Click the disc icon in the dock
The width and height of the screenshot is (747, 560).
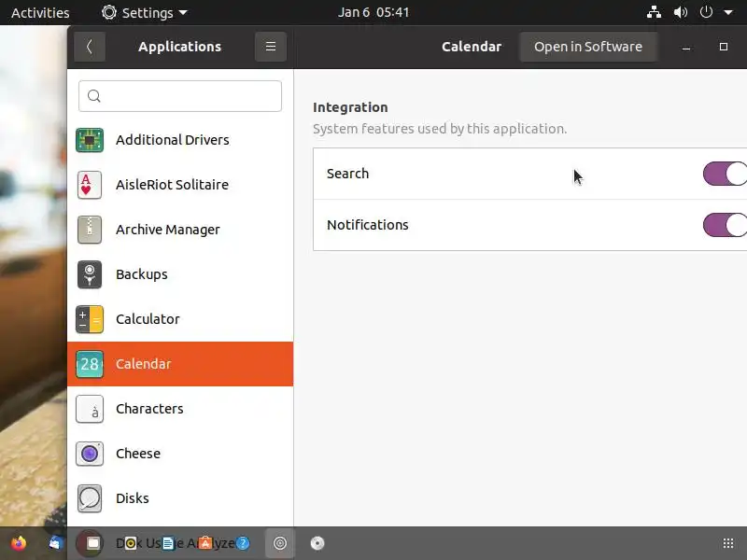tap(317, 543)
